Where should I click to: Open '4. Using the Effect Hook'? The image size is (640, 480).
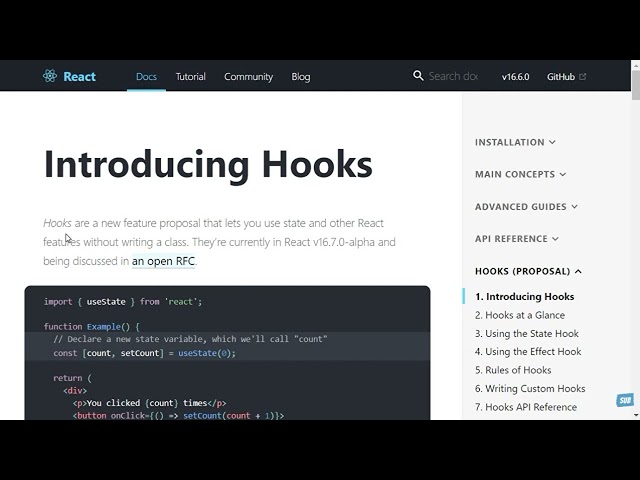pyautogui.click(x=528, y=351)
